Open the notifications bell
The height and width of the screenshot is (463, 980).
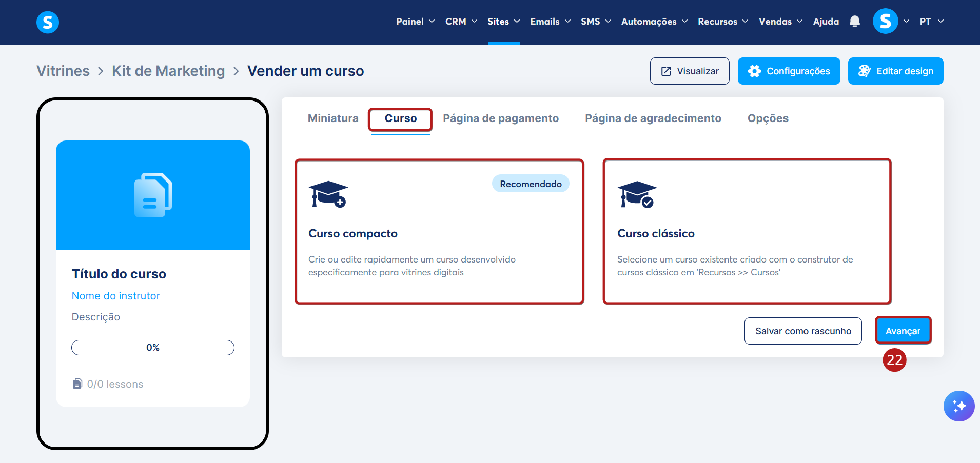point(854,22)
